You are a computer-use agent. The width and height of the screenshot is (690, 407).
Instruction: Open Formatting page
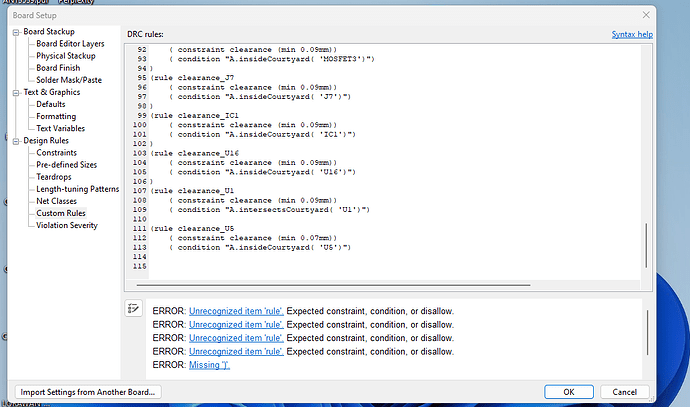point(56,116)
